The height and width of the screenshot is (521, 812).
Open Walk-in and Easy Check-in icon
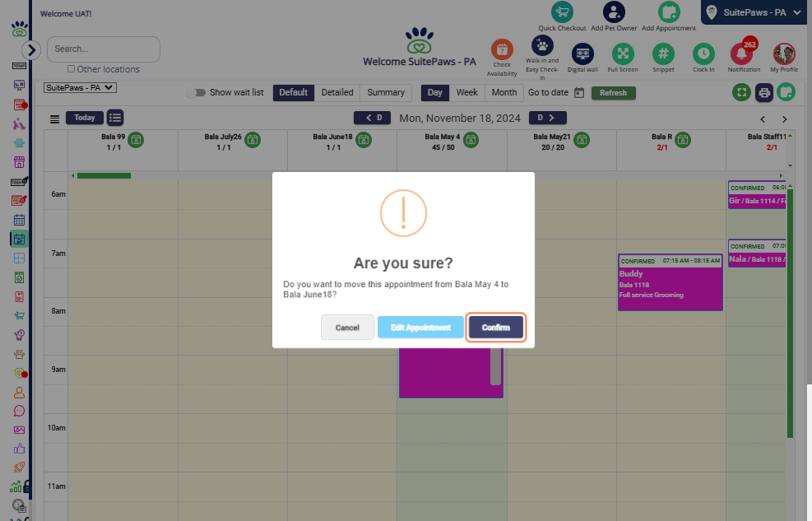pos(542,45)
